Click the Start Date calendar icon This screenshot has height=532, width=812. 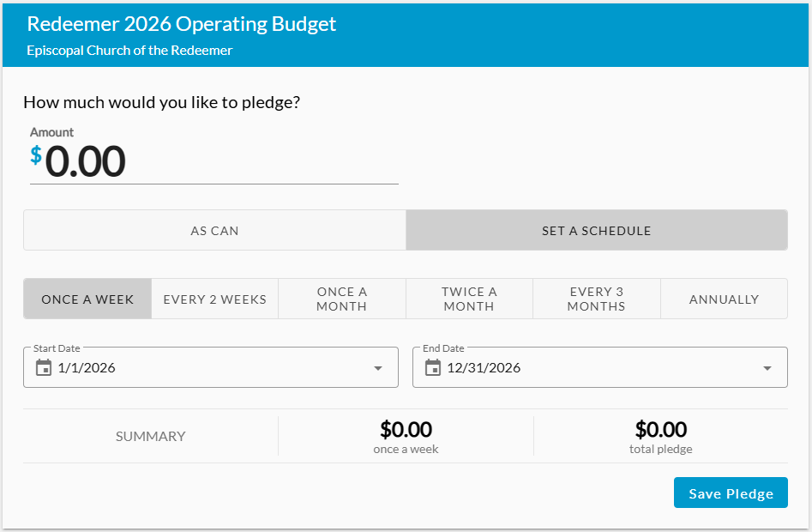point(44,368)
